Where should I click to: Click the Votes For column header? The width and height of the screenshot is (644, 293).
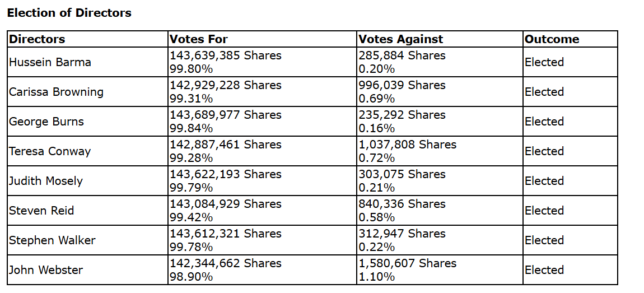pos(199,39)
